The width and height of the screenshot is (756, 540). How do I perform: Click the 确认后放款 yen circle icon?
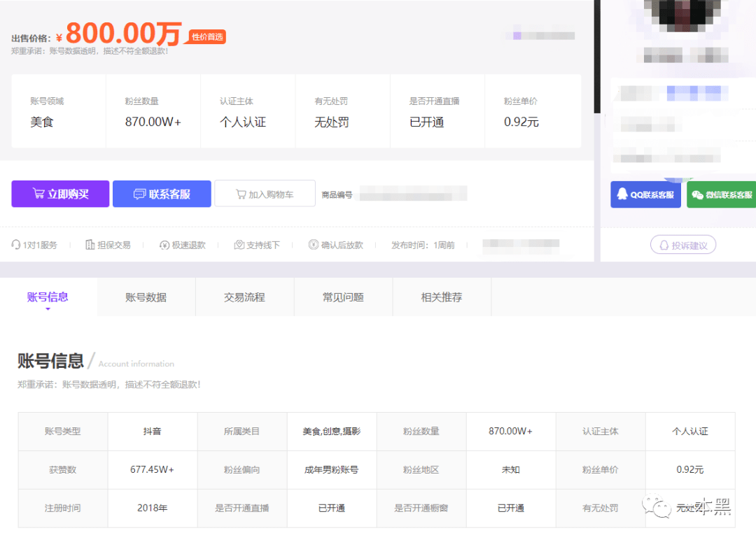coord(314,245)
